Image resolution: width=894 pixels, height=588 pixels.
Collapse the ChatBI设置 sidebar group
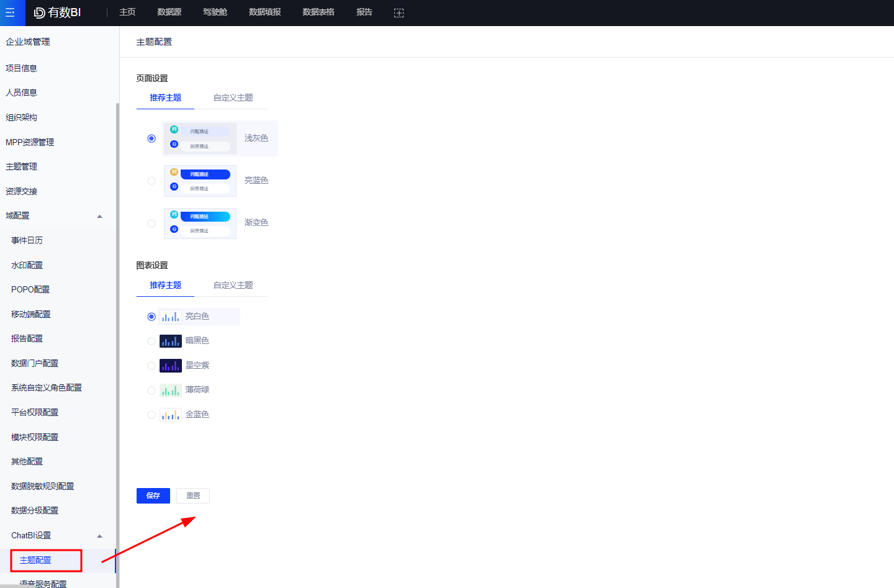coord(99,536)
